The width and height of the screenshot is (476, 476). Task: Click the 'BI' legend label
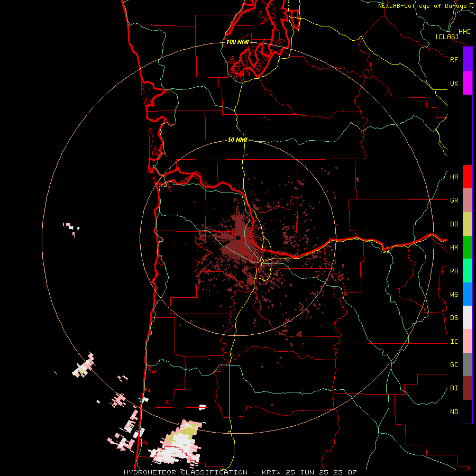coord(454,388)
